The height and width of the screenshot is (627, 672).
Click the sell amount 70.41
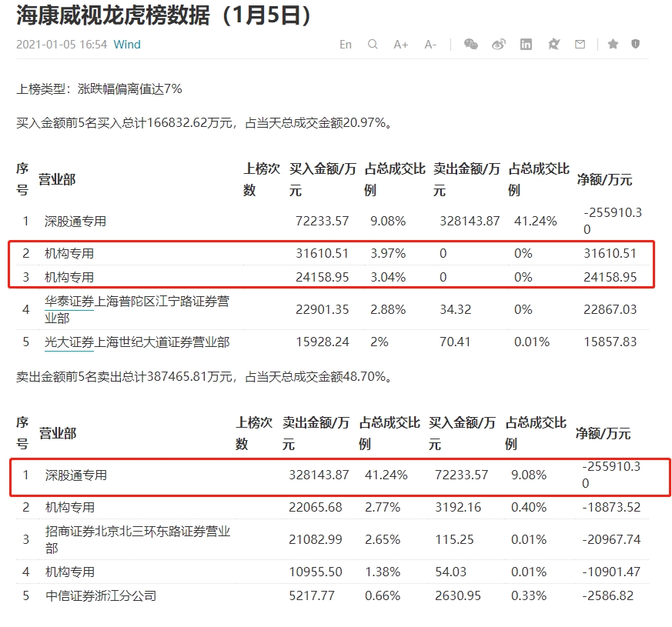coord(455,342)
